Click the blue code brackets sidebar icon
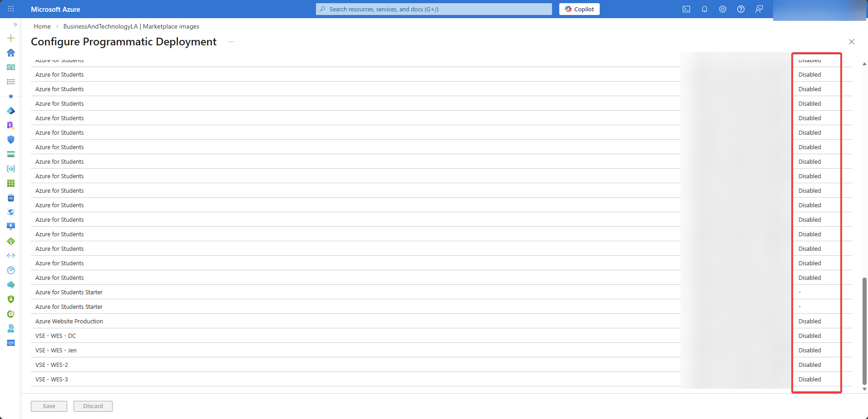 11,343
